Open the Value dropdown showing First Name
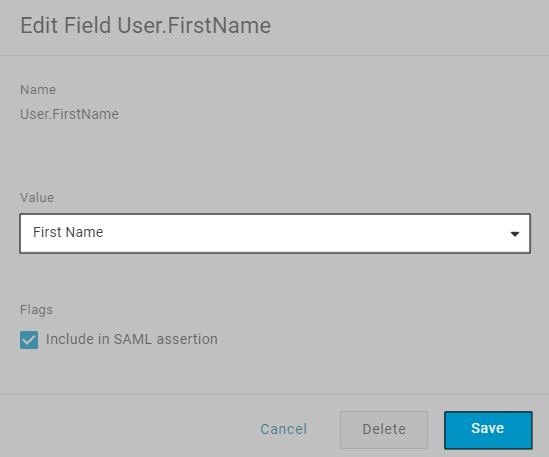The width and height of the screenshot is (549, 457). pyautogui.click(x=275, y=233)
